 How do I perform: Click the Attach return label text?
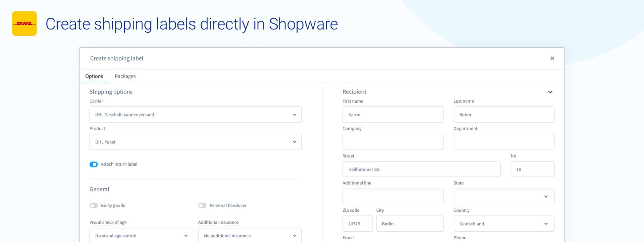coord(119,164)
